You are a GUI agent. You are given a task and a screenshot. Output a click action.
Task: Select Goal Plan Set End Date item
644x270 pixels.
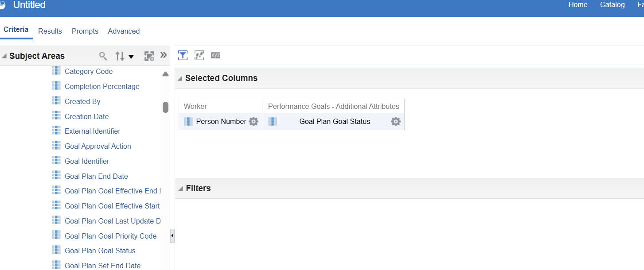pyautogui.click(x=102, y=266)
